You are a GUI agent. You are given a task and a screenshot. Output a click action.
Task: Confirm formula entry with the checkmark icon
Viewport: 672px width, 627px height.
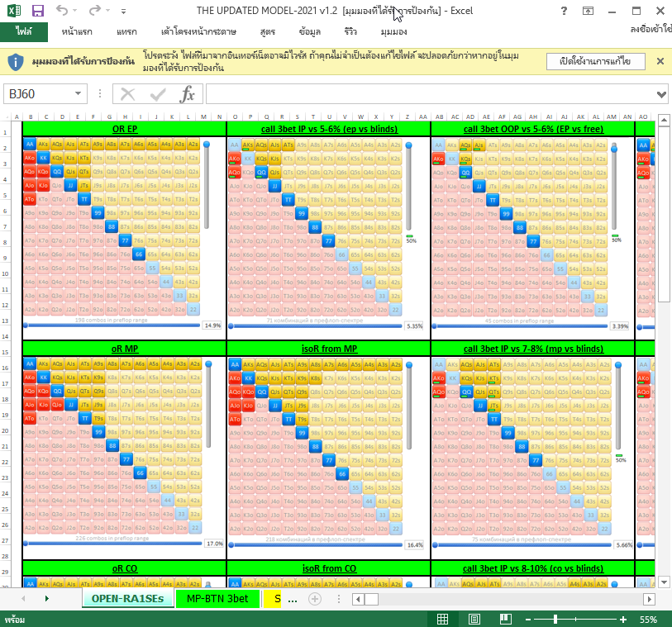coord(158,94)
